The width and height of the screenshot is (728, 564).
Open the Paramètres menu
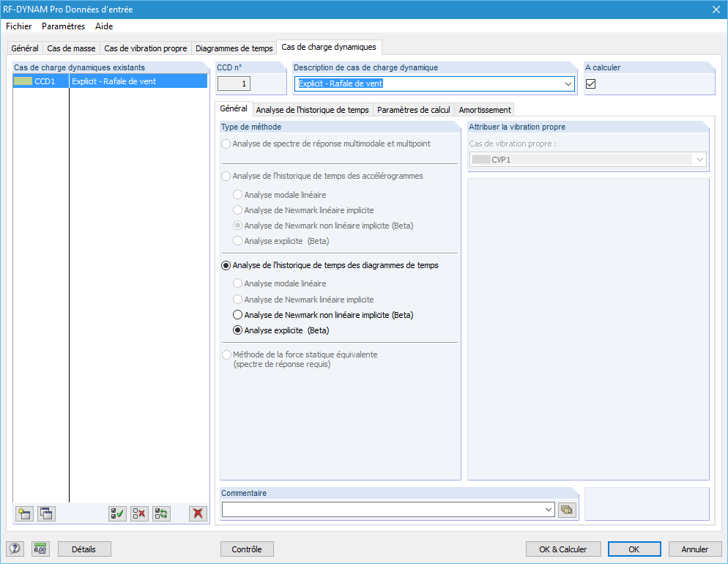(63, 26)
